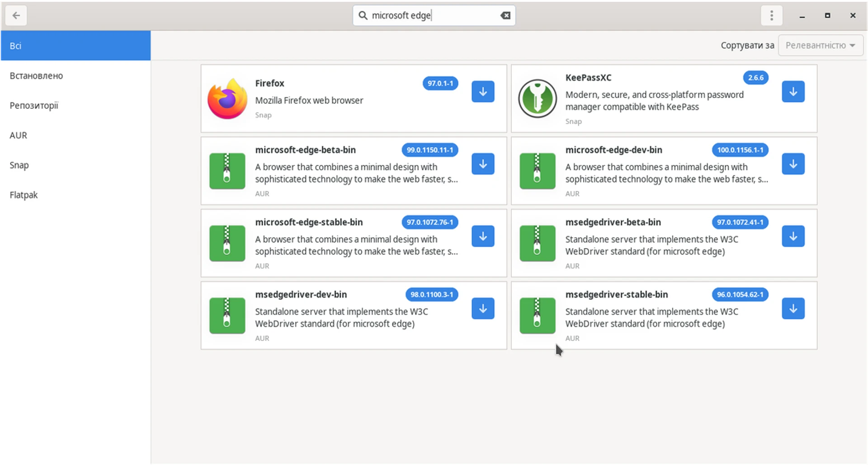Click microsoft-edge-stable-bin archive icon
Viewport: 868px width, 465px height.
click(x=227, y=243)
